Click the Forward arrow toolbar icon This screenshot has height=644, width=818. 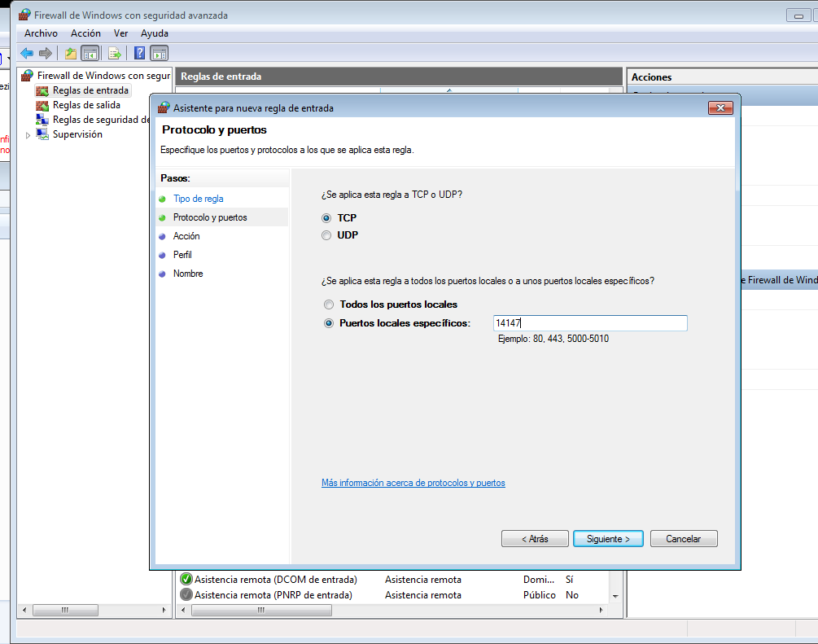[46, 53]
